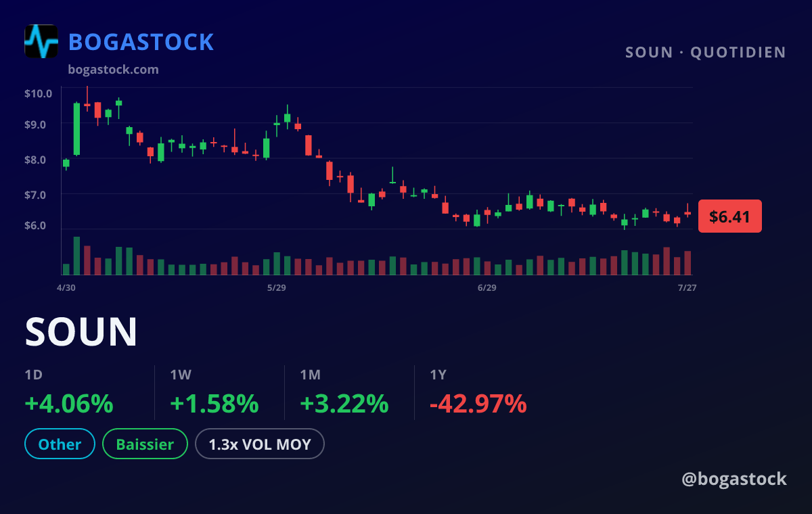This screenshot has width=812, height=514.
Task: Click the 6/29 date axis marker
Action: [487, 287]
